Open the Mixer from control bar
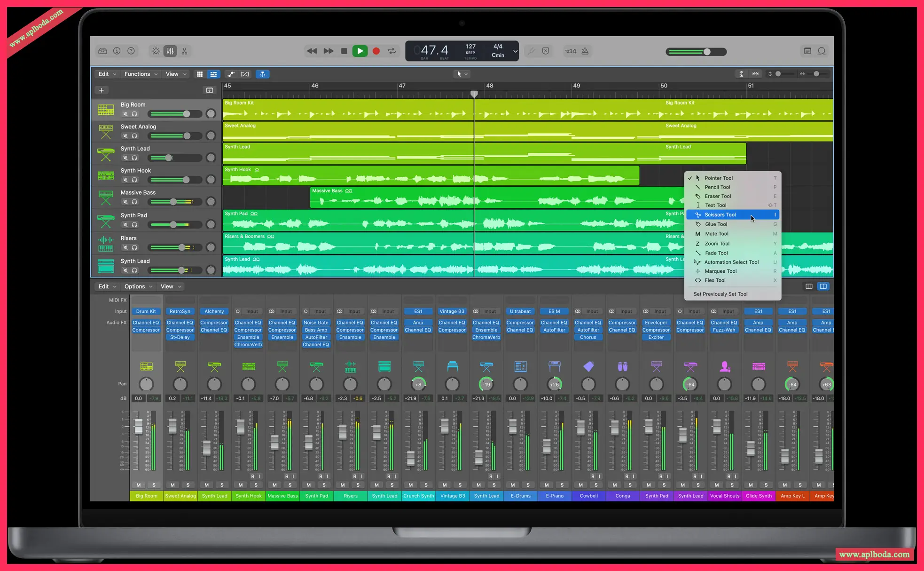 (170, 51)
